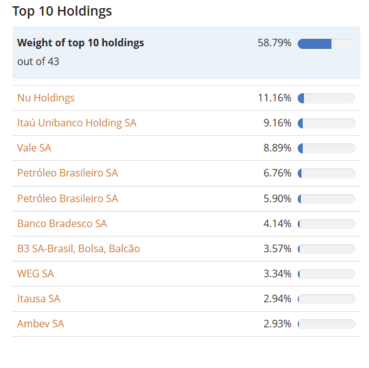Click the Banco Bradesco 4.14% weight bar
Viewport: 369px width, 368px height.
pos(326,224)
